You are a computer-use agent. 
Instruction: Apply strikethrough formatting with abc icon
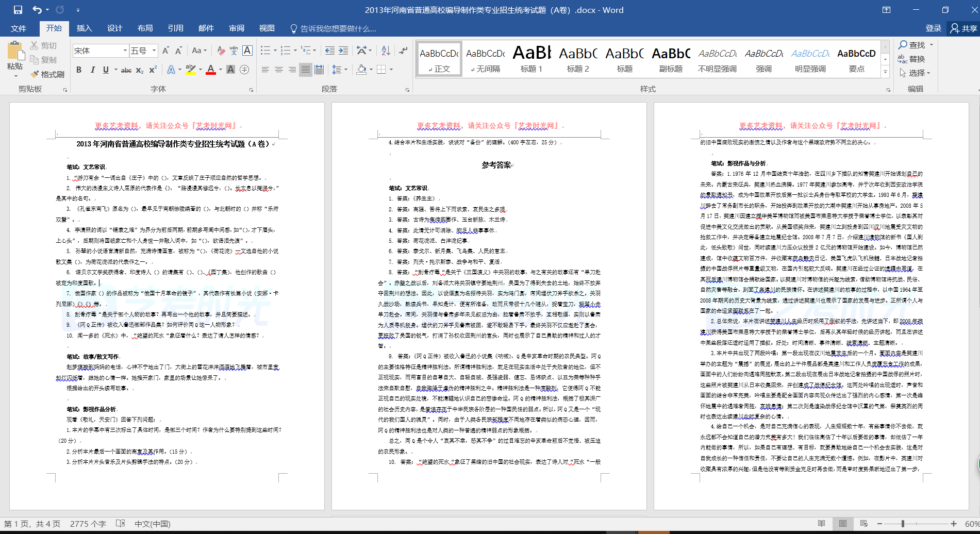126,70
